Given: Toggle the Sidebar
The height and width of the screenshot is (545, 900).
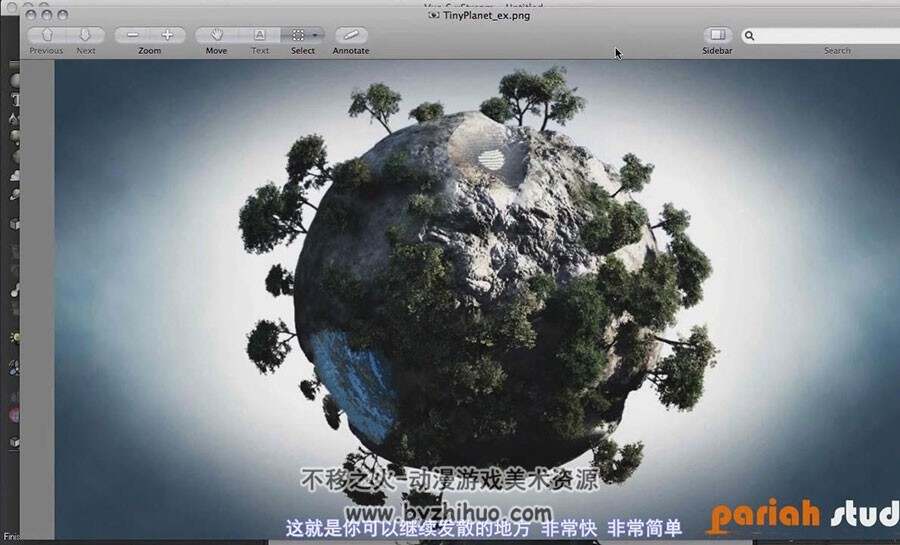Looking at the screenshot, I should click(x=717, y=35).
